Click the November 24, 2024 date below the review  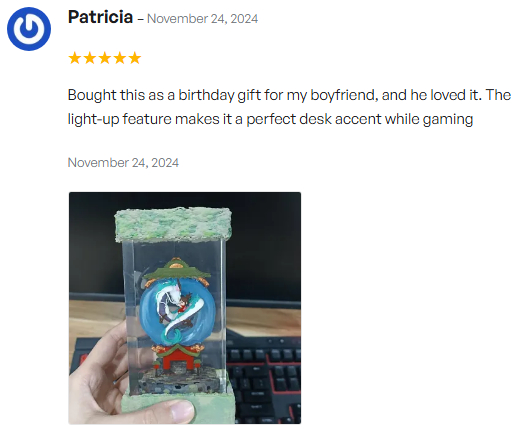point(123,163)
